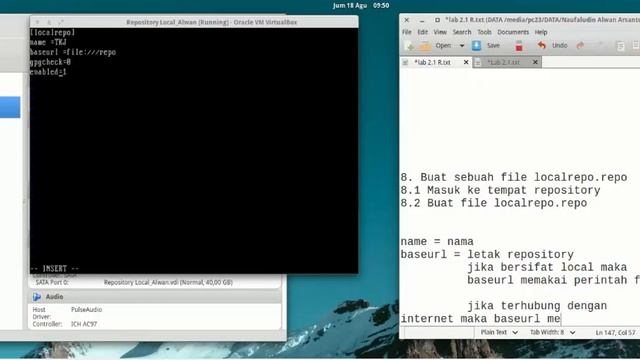640x360 pixels.
Task: Click the line '8. Buat sebuah file localrepo.repo'
Action: 513,178
